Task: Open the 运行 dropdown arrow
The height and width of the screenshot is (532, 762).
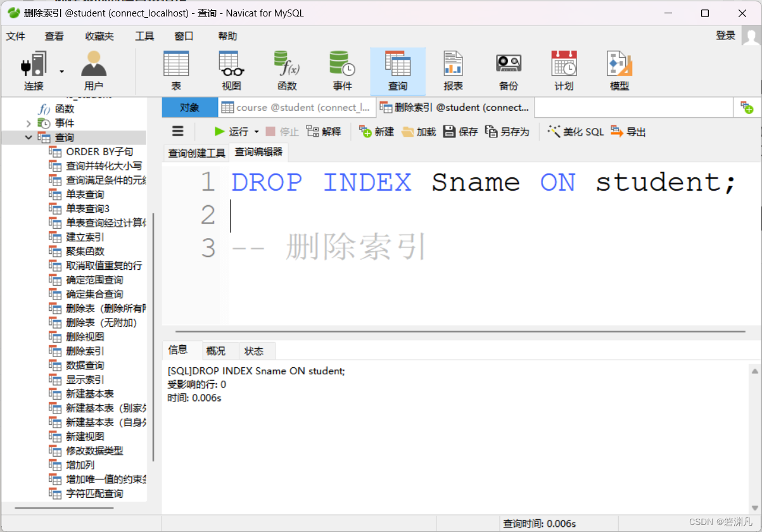Action: pos(257,132)
